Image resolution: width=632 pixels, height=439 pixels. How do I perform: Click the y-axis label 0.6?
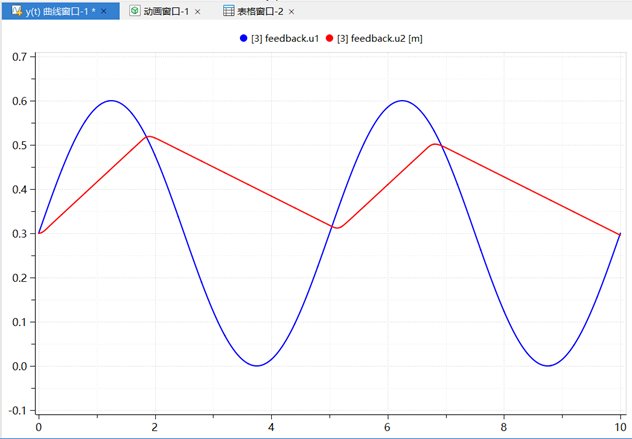coord(19,101)
